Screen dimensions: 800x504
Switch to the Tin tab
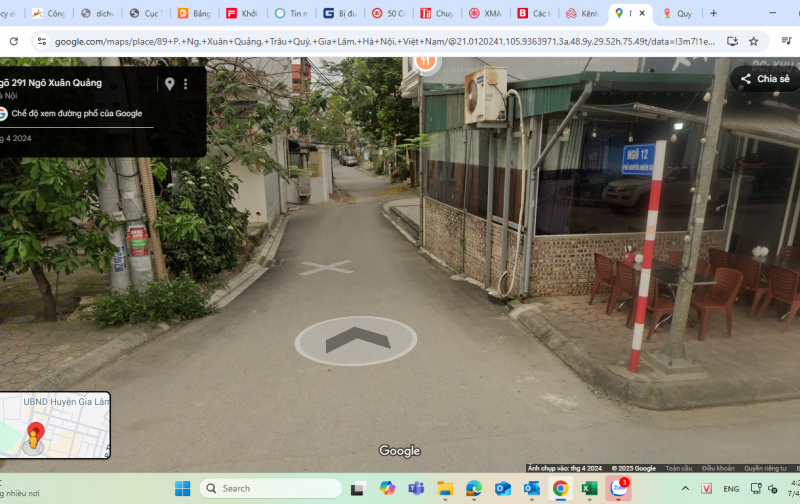291,13
